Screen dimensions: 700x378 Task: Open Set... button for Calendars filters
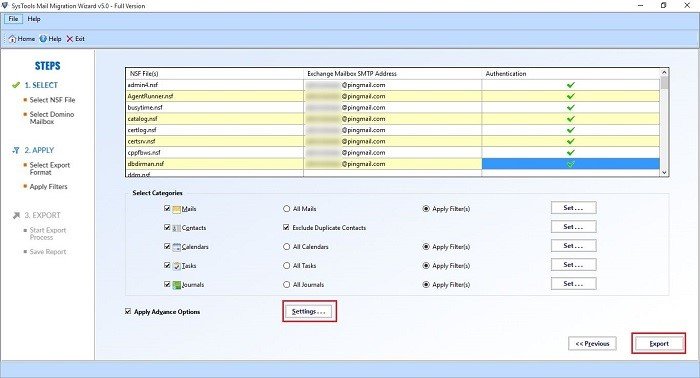(573, 246)
